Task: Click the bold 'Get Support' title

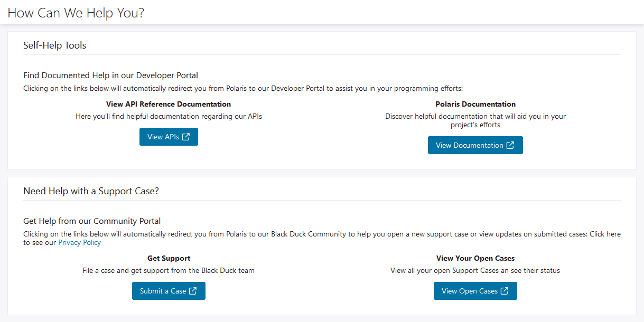Action: 169,258
